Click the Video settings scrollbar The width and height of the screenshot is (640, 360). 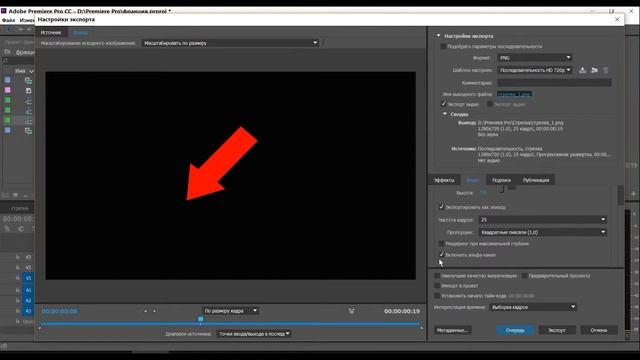(x=620, y=195)
